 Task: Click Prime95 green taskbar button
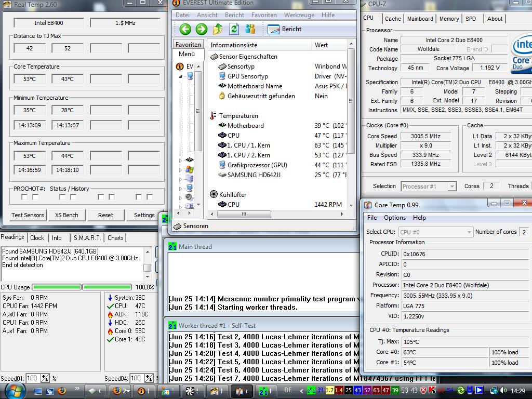[x=266, y=391]
